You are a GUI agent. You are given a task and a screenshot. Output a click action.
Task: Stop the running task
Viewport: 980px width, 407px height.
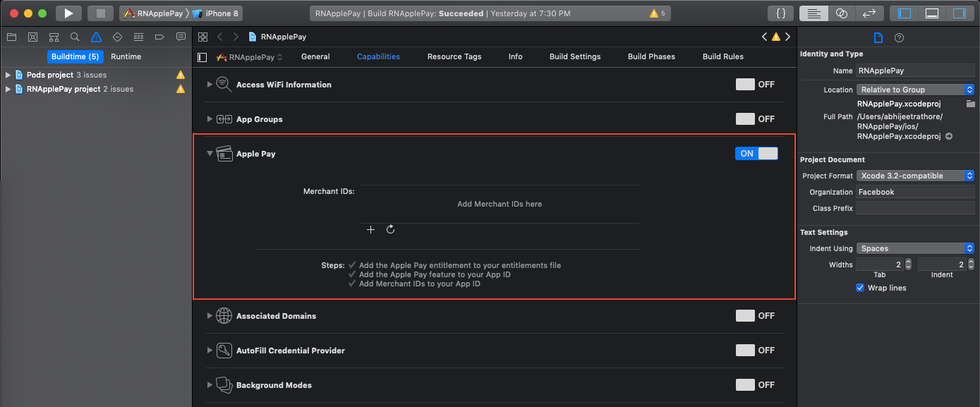[x=100, y=13]
